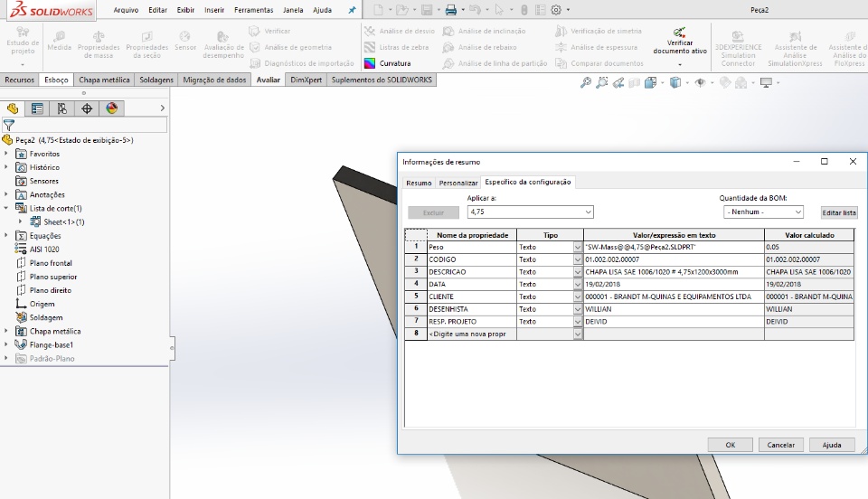This screenshot has height=499, width=868.
Task: Click Verificar documento ativo icon
Action: coord(679,33)
